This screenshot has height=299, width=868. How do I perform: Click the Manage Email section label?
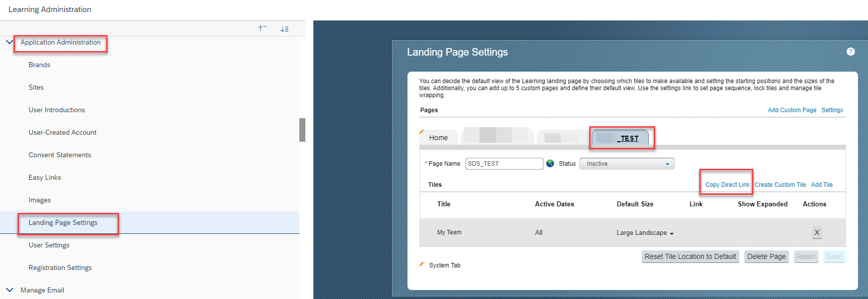click(43, 290)
